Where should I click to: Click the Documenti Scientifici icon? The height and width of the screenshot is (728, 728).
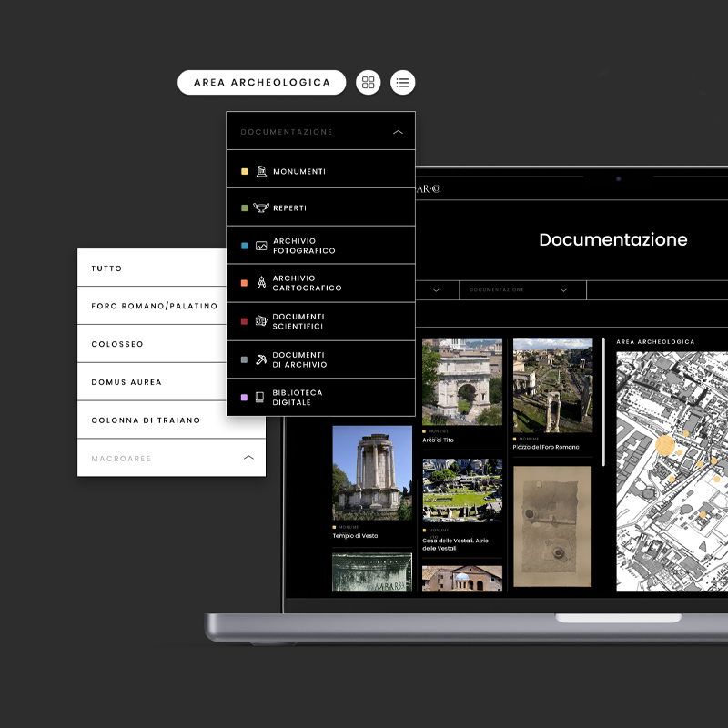[261, 321]
